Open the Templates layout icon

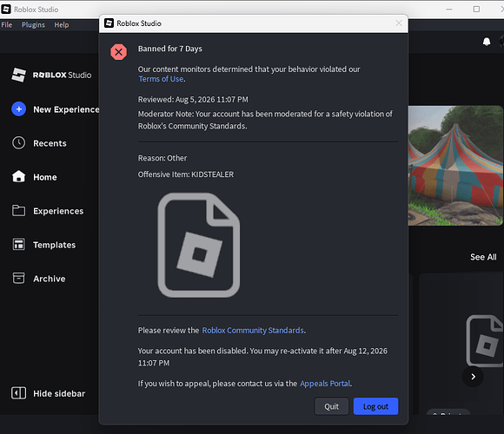point(18,245)
